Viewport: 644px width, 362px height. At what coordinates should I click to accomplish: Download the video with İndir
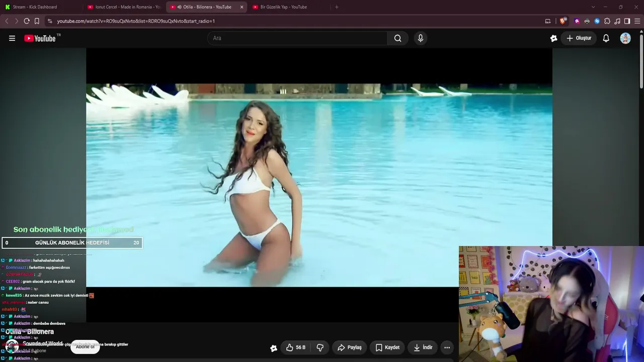423,347
